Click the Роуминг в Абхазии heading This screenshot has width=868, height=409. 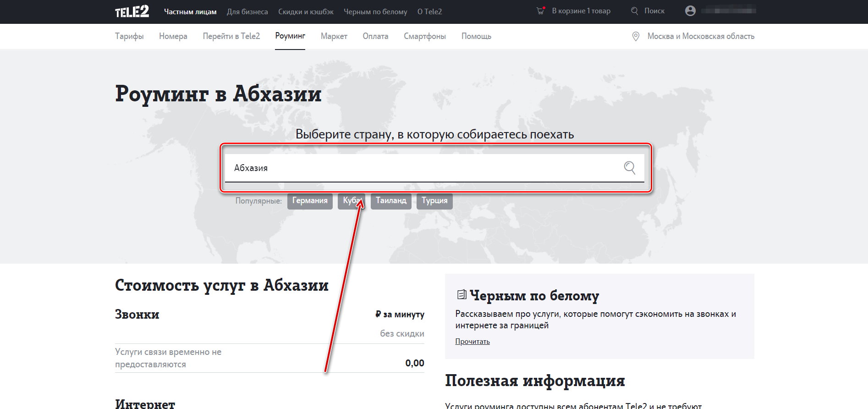[218, 94]
